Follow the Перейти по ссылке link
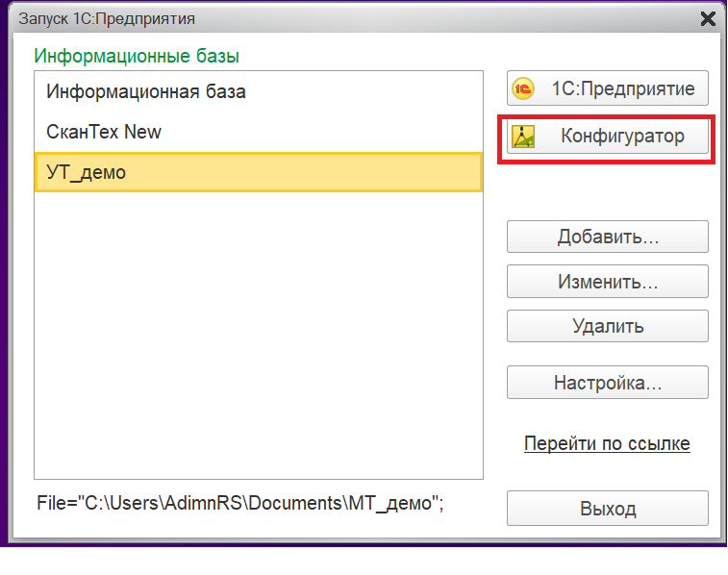 pos(607,444)
